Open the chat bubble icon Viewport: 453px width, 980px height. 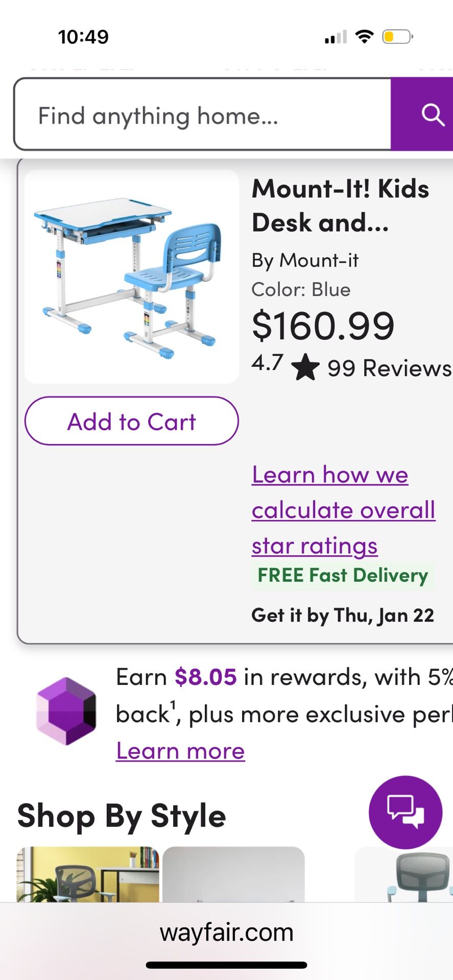click(406, 813)
